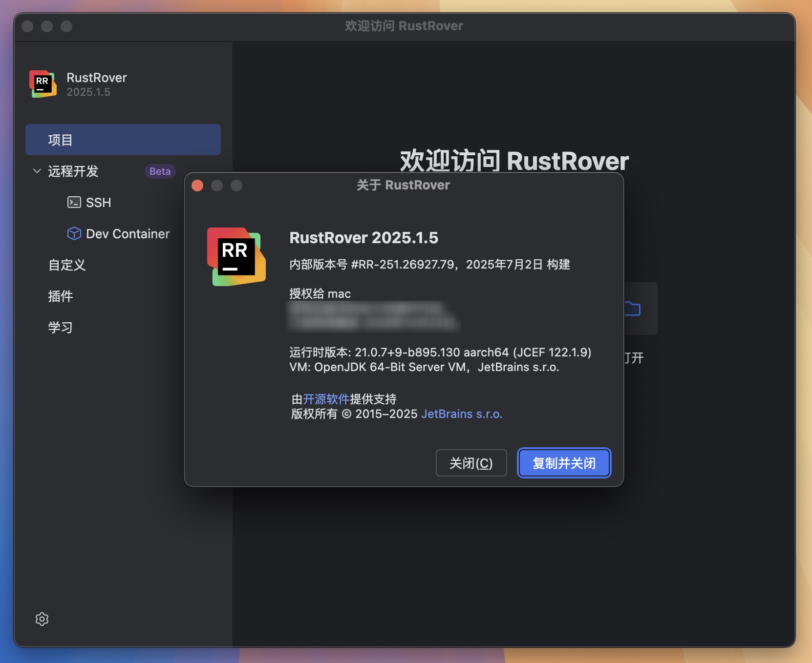Click the VM: OpenJDK 64-Bit Server VM line
Screen dimensions: 812x663
click(424, 367)
